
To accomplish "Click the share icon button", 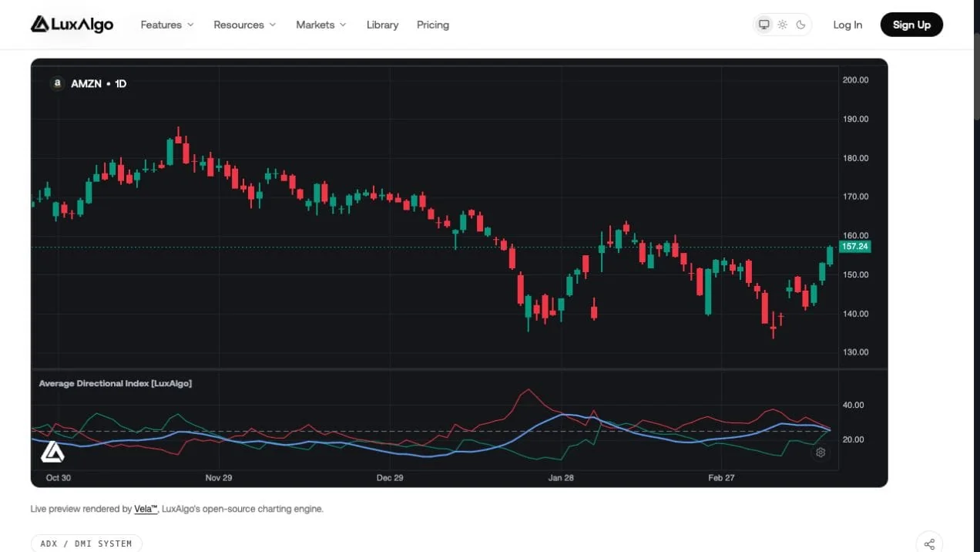I will [929, 544].
